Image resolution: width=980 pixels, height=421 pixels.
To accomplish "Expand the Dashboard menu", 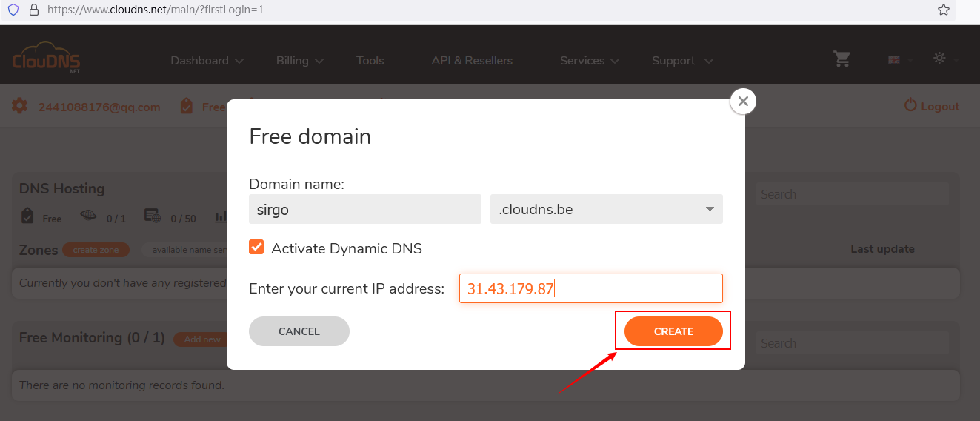I will coord(207,61).
